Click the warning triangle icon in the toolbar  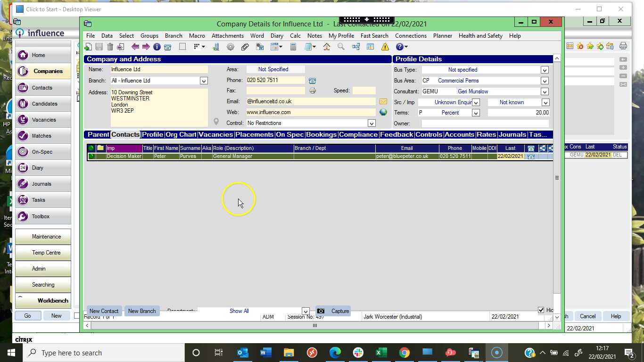385,46
